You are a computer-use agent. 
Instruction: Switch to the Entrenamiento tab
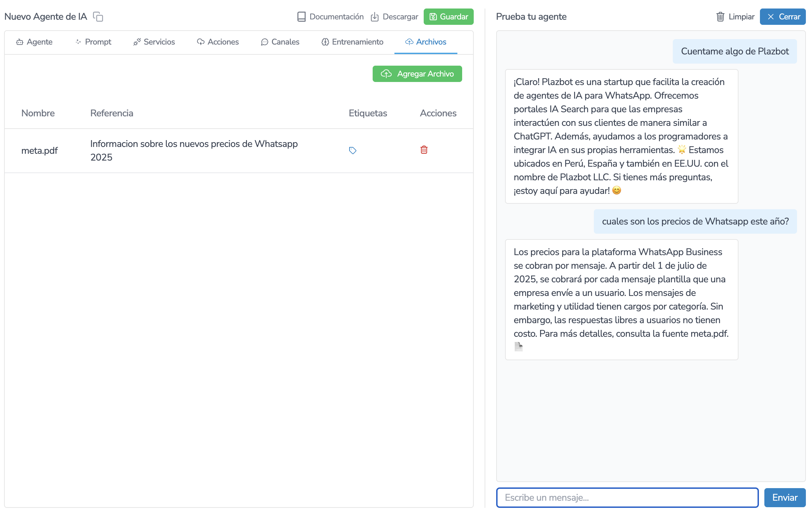(352, 42)
